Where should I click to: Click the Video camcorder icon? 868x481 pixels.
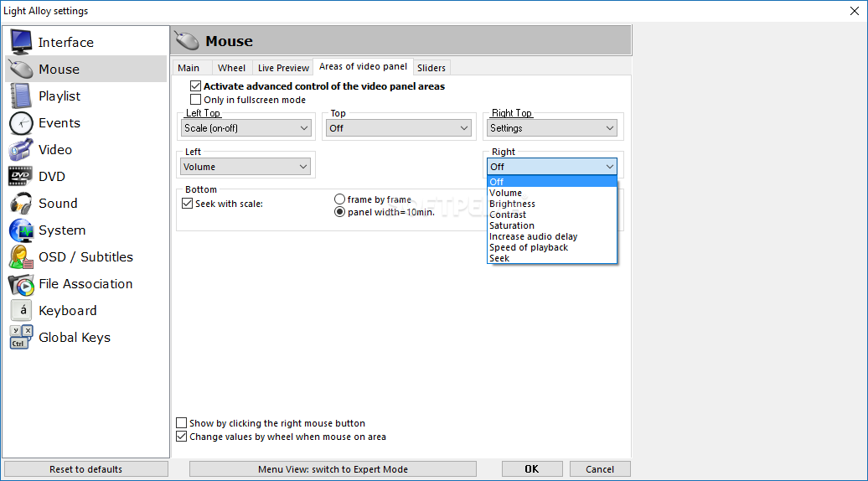point(21,149)
